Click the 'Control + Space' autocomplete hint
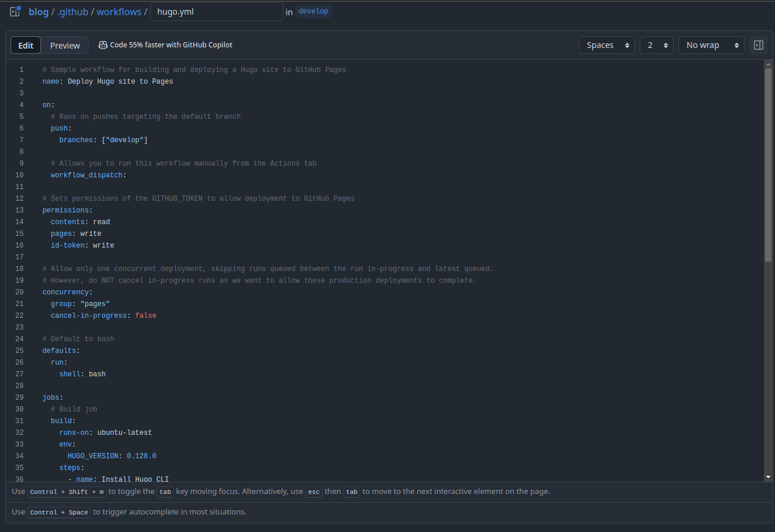This screenshot has width=775, height=532. click(59, 513)
